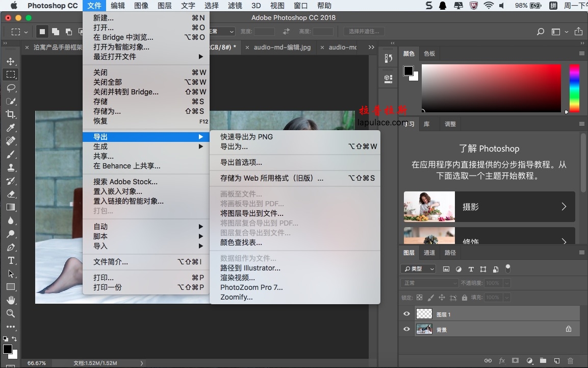Select the Gradient tool
This screenshot has height=368, width=588.
(11, 207)
